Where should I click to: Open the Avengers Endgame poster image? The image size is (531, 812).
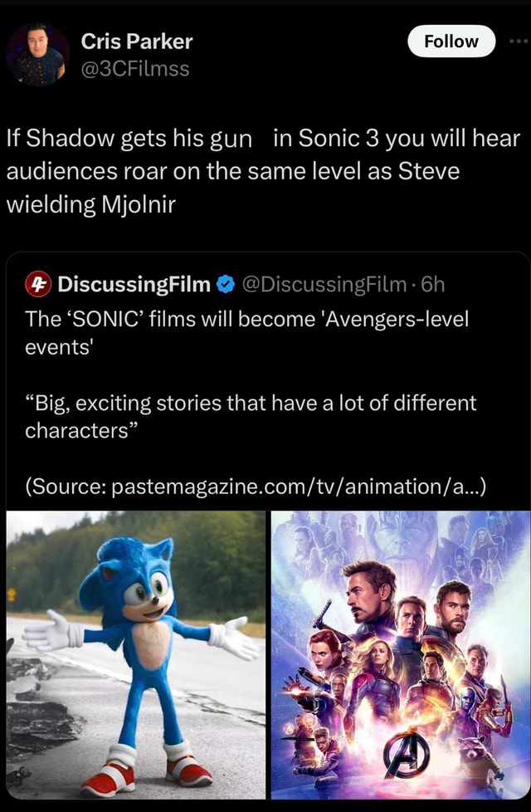(x=400, y=654)
